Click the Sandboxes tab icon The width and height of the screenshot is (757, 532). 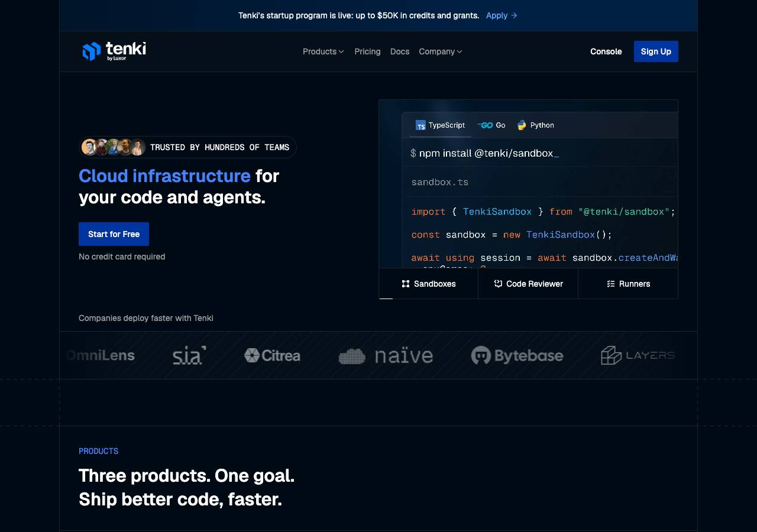406,284
